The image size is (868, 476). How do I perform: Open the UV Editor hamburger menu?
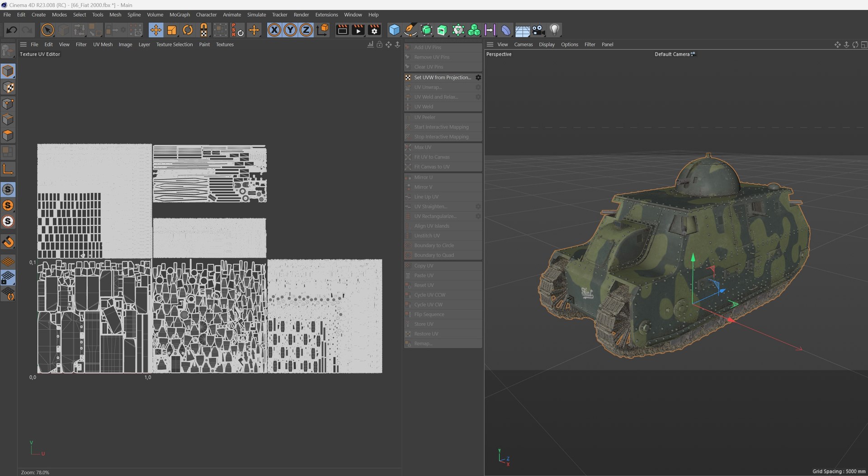(x=23, y=44)
